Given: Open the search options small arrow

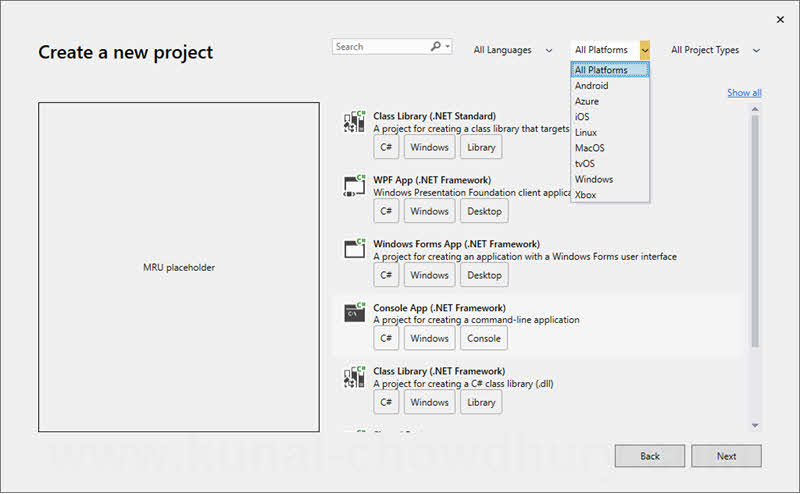Looking at the screenshot, I should pos(447,46).
